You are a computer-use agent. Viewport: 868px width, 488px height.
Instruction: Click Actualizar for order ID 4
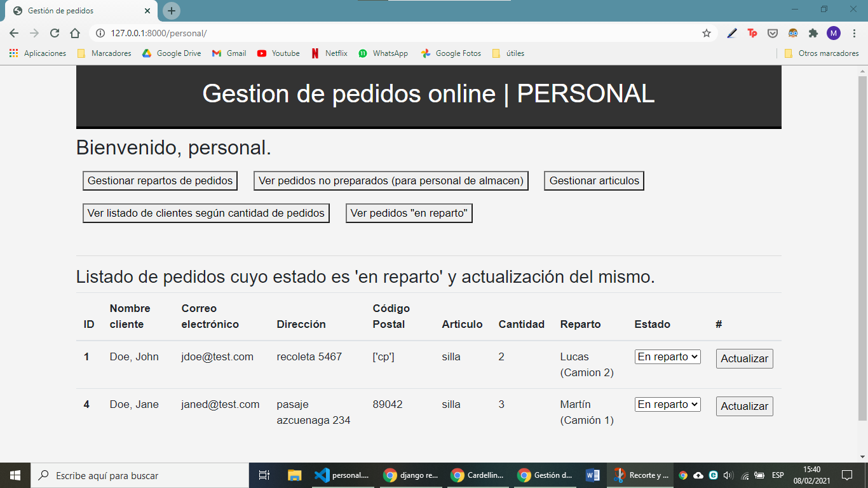point(744,406)
